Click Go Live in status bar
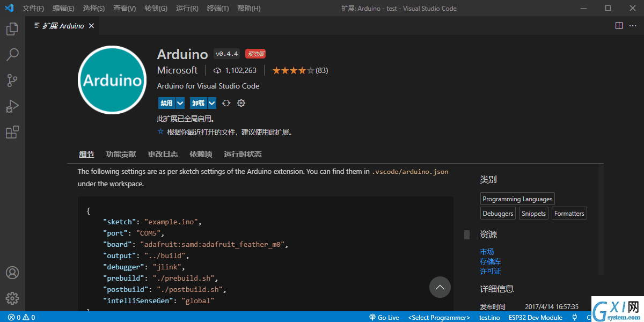 (x=384, y=317)
